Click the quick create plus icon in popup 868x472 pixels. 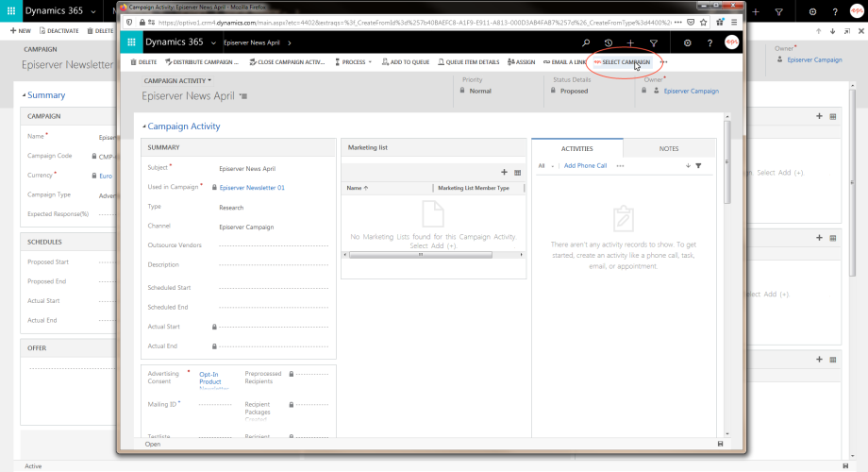point(630,42)
